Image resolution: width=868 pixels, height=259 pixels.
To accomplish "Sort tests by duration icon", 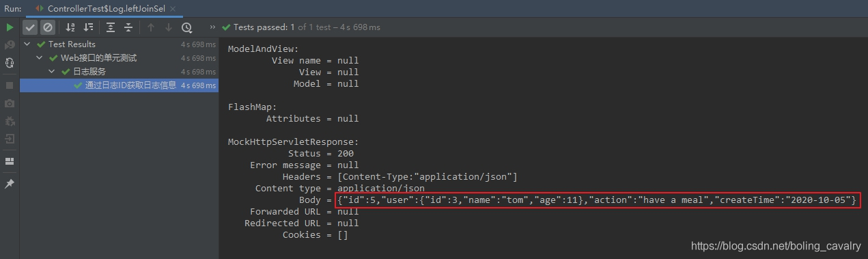I will coord(88,27).
